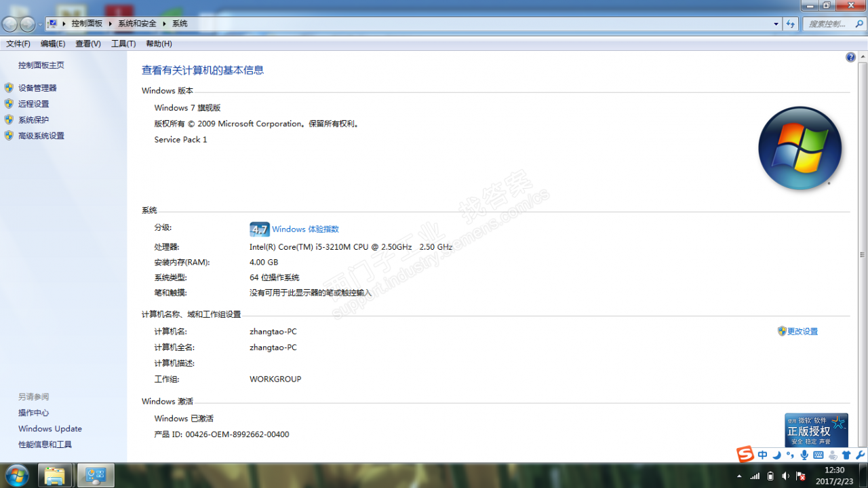Viewport: 868px width, 488px height.
Task: Click the network signal tray icon
Action: click(x=755, y=476)
